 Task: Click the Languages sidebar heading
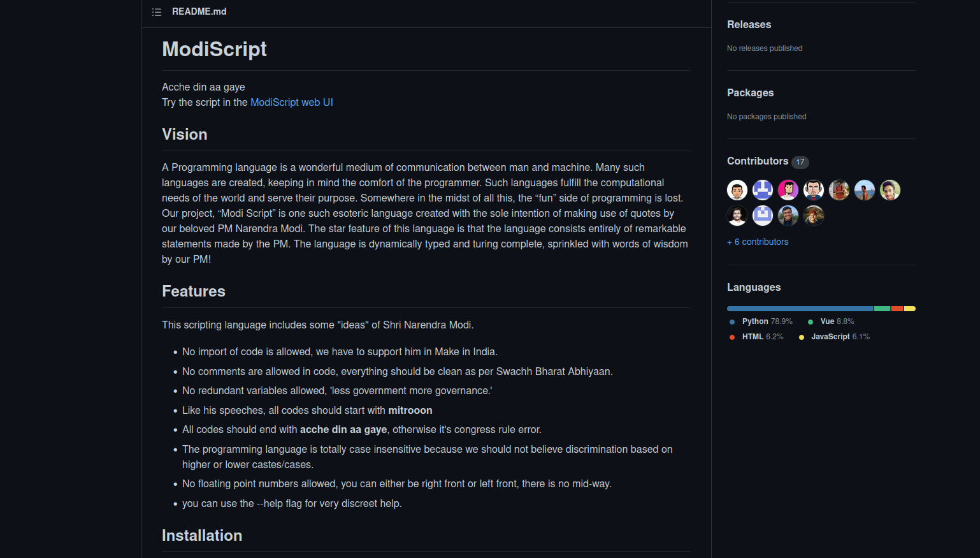coord(754,287)
